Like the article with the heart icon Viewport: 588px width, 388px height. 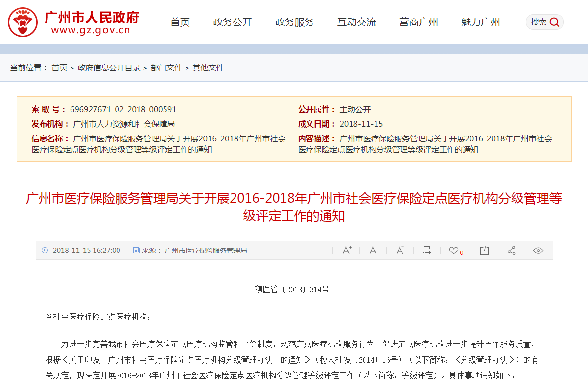[453, 250]
